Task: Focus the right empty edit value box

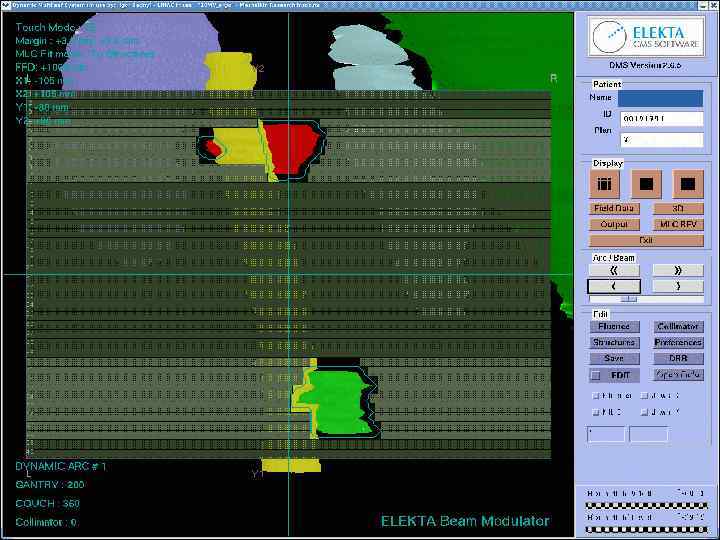Action: pos(648,434)
